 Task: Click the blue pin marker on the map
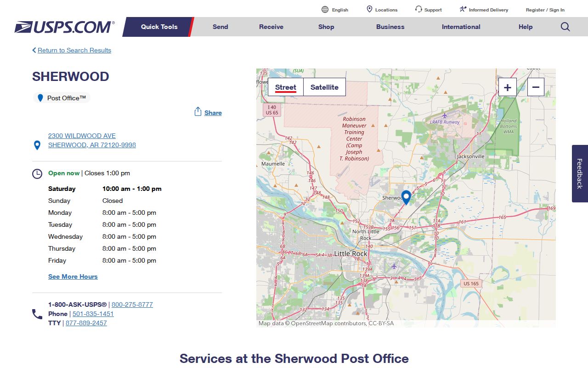coord(406,197)
